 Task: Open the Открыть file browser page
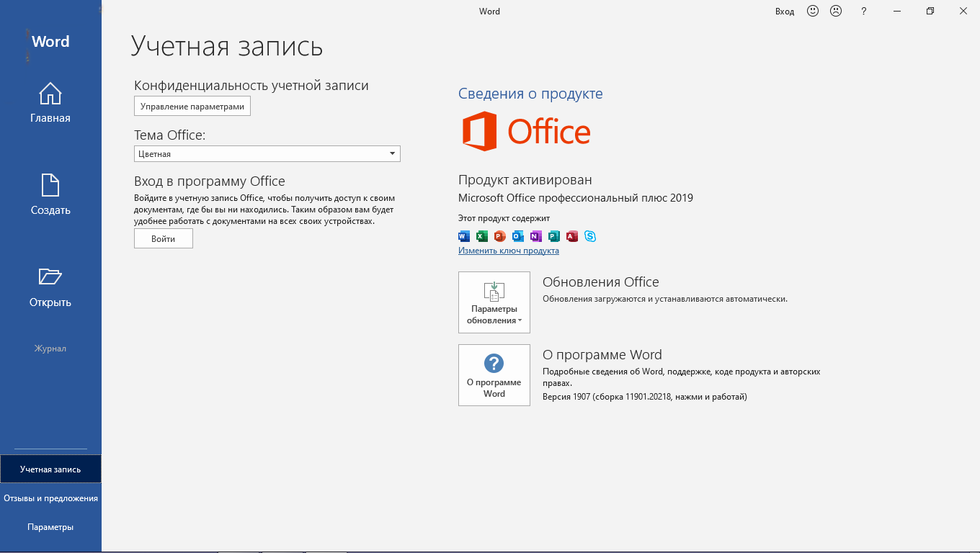[50, 287]
